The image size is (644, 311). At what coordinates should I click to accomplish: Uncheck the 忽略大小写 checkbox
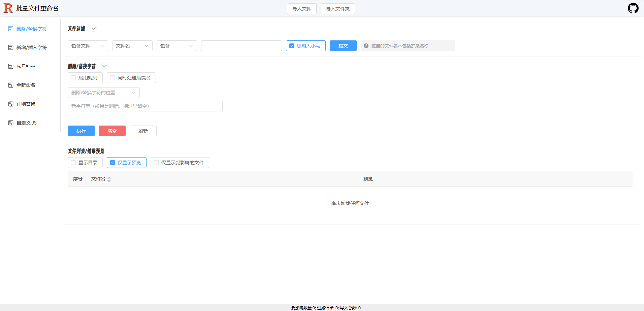click(291, 45)
